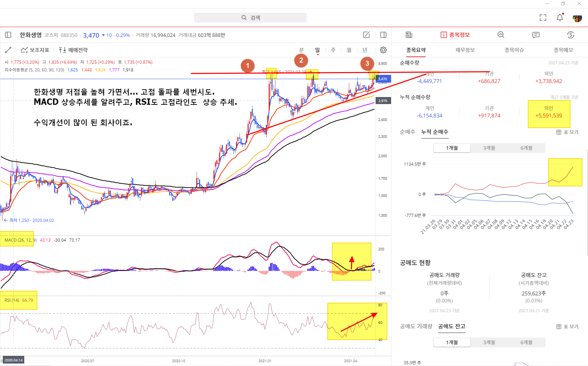Image resolution: width=588 pixels, height=366 pixels.
Task: Click the 외인 net buying value +3,738,942
Action: point(549,81)
